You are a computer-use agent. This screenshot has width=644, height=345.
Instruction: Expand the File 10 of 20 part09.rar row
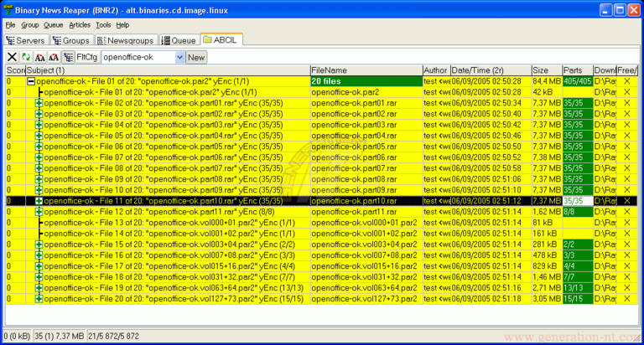[39, 190]
